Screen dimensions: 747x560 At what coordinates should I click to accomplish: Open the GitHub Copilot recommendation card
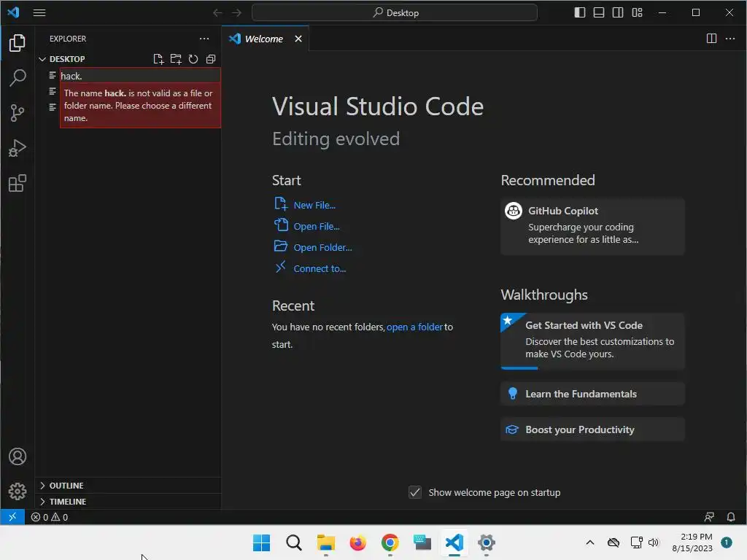[592, 227]
